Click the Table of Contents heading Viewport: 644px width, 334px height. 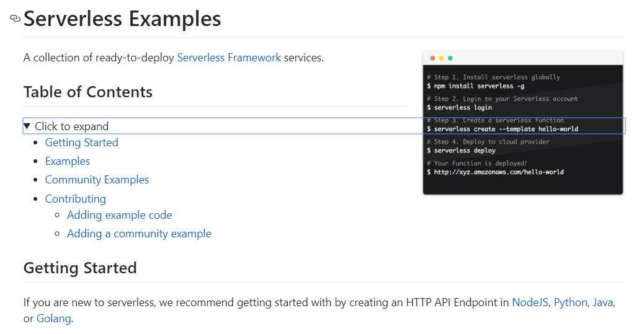point(88,92)
